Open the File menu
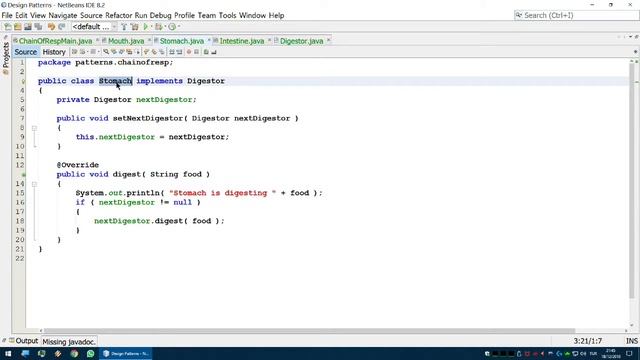 [x=7, y=16]
